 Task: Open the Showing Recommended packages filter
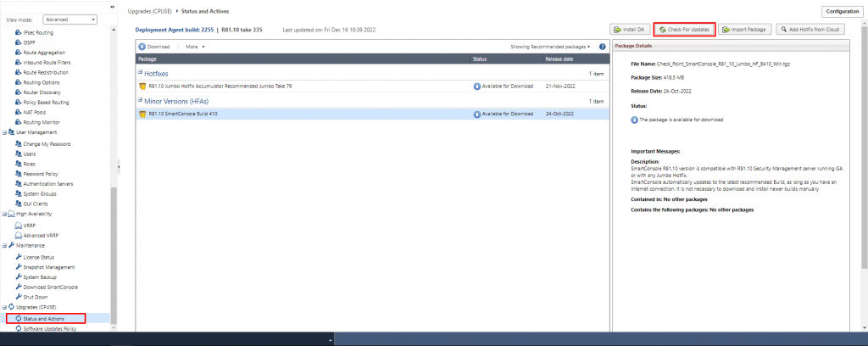pos(552,47)
